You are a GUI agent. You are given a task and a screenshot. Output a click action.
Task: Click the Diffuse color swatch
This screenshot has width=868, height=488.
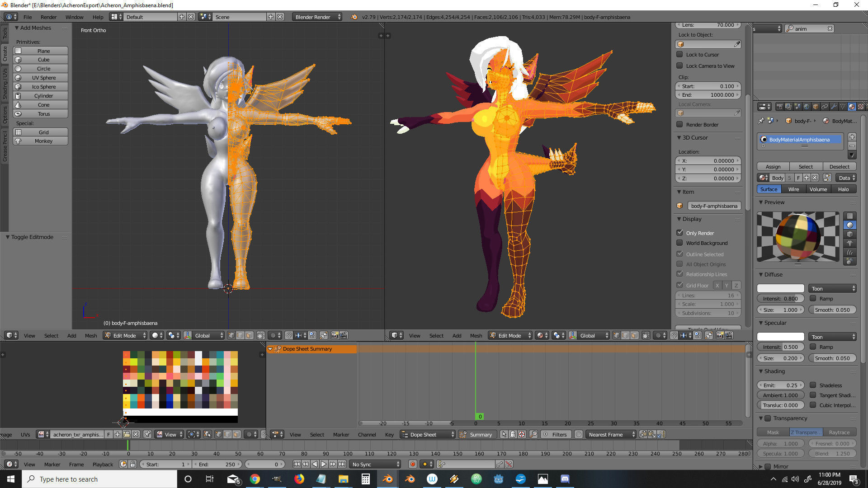click(x=781, y=288)
